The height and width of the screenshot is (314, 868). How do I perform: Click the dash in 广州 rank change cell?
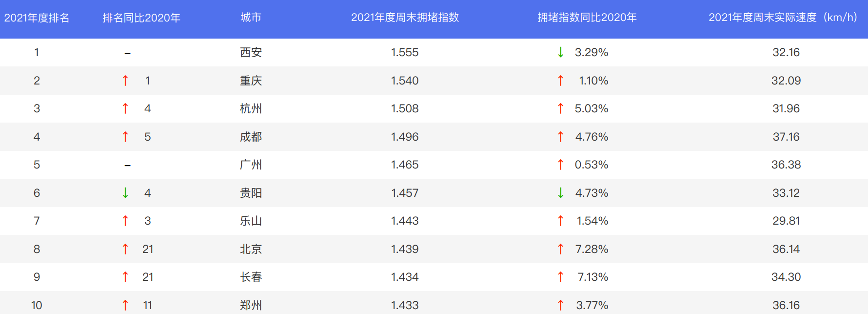point(127,165)
